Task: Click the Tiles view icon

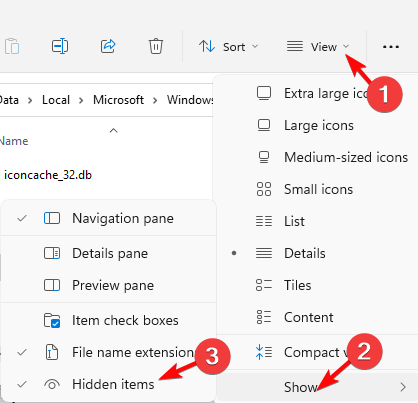Action: pyautogui.click(x=264, y=285)
